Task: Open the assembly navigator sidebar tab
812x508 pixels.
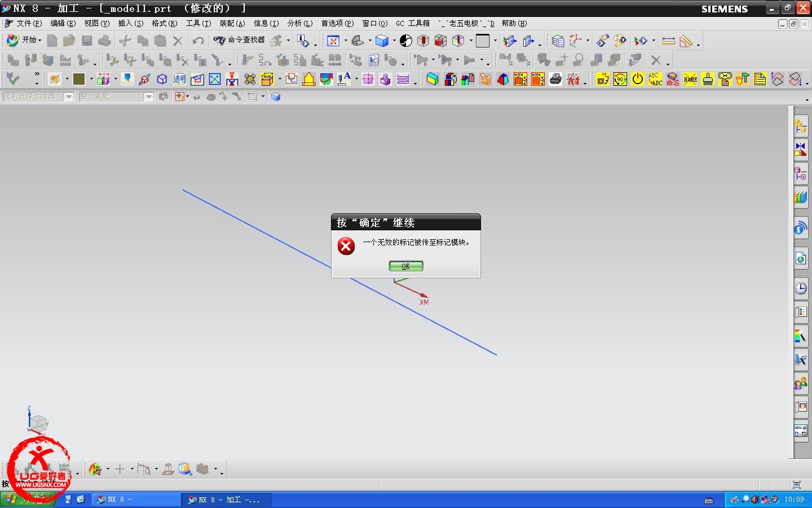Action: click(x=801, y=126)
